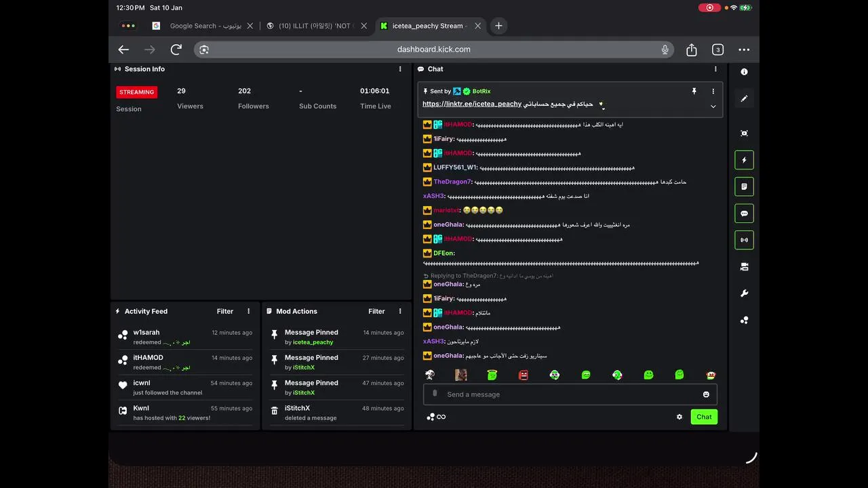
Task: Open Session Info three-dot menu
Action: point(400,69)
